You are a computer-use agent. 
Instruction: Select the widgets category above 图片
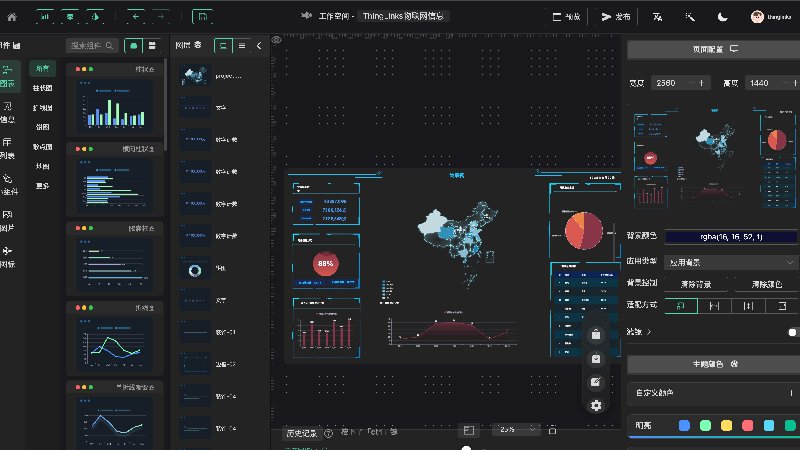tap(8, 185)
